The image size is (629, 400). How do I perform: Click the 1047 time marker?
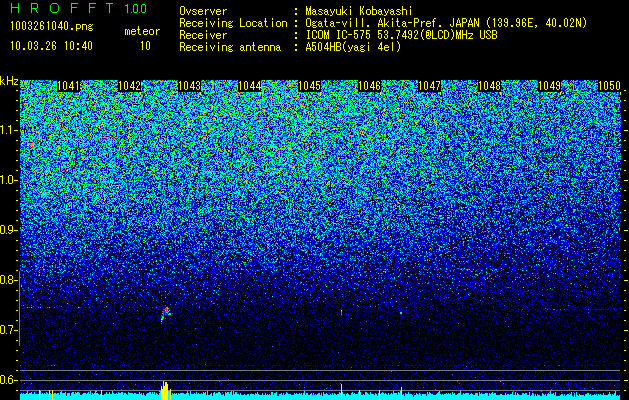(x=429, y=86)
